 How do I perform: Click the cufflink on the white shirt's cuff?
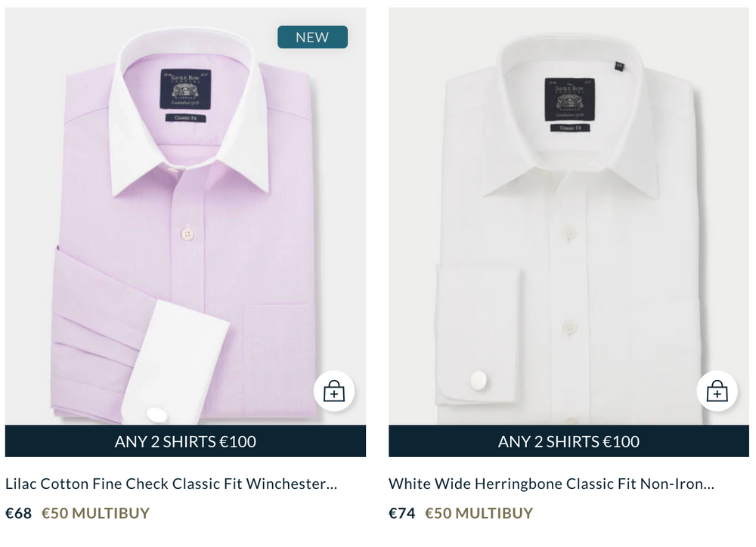(x=478, y=379)
